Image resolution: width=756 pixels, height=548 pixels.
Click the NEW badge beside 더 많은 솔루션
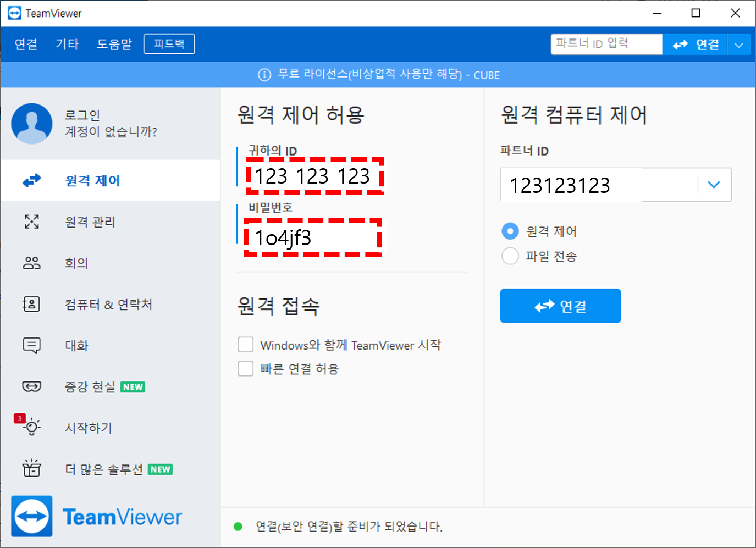pos(161,469)
